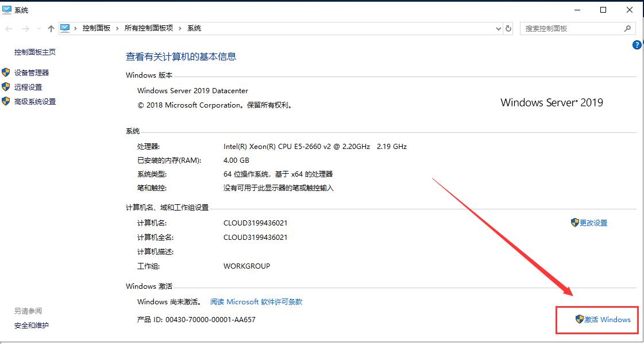
Task: Go up one level with Up arrow
Action: tap(51, 29)
